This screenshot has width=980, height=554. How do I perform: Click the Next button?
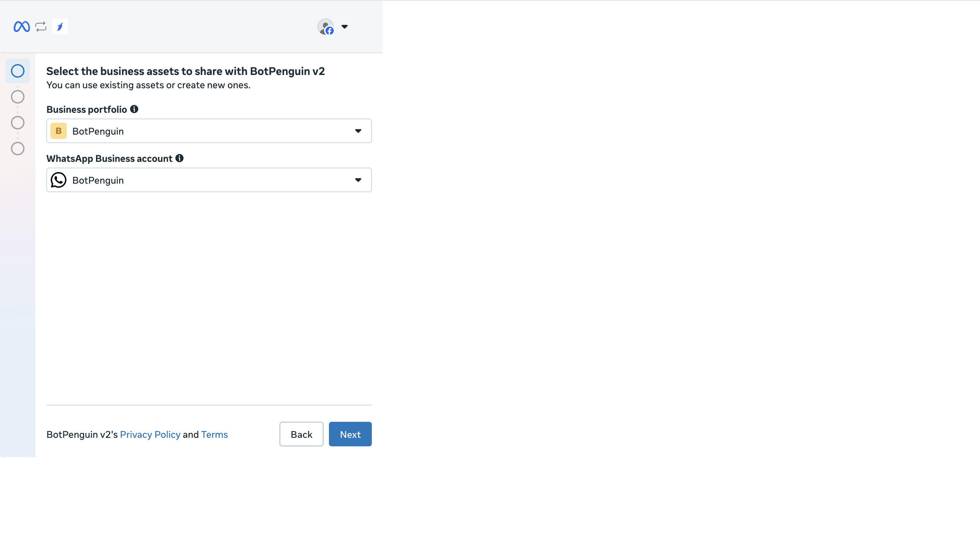pyautogui.click(x=350, y=434)
